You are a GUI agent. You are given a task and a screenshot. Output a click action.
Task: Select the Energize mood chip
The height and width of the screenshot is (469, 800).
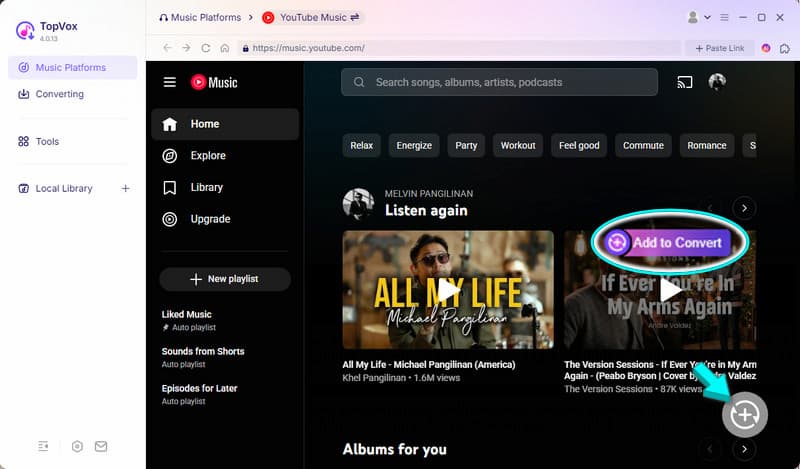414,145
